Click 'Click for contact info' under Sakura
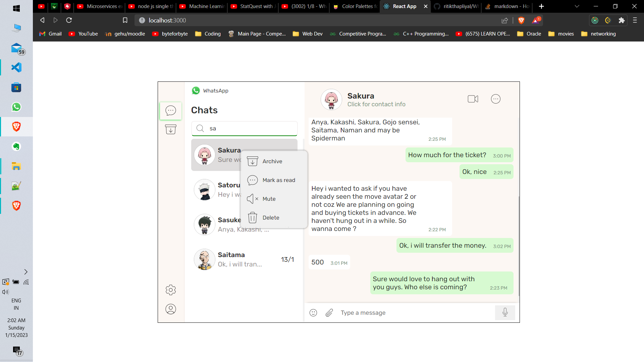Screen dimensions: 644x362 click(376, 104)
